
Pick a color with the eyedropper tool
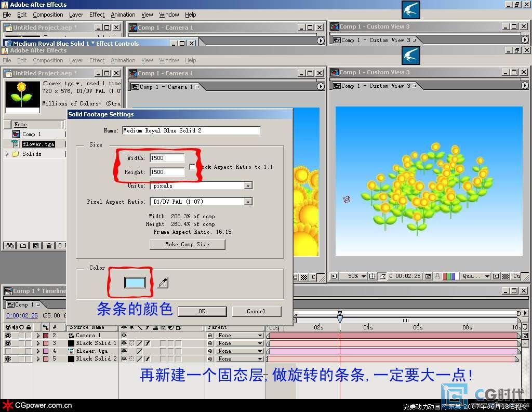(163, 282)
